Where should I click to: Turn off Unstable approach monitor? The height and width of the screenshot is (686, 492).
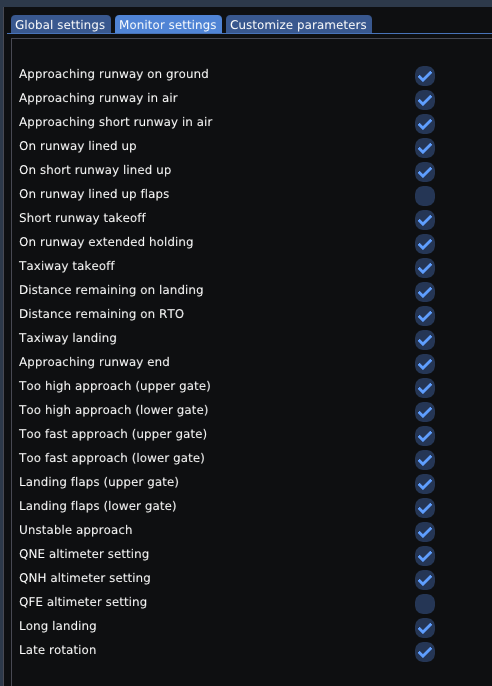point(425,532)
